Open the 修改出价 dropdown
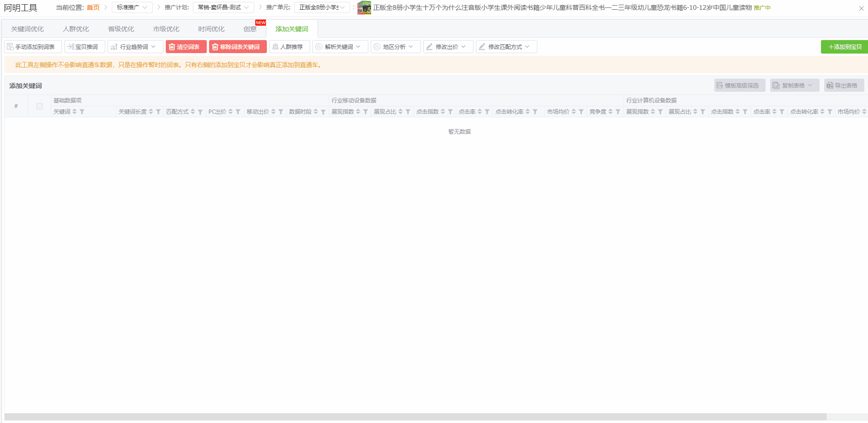Screen dimensions: 868x423 (448, 47)
